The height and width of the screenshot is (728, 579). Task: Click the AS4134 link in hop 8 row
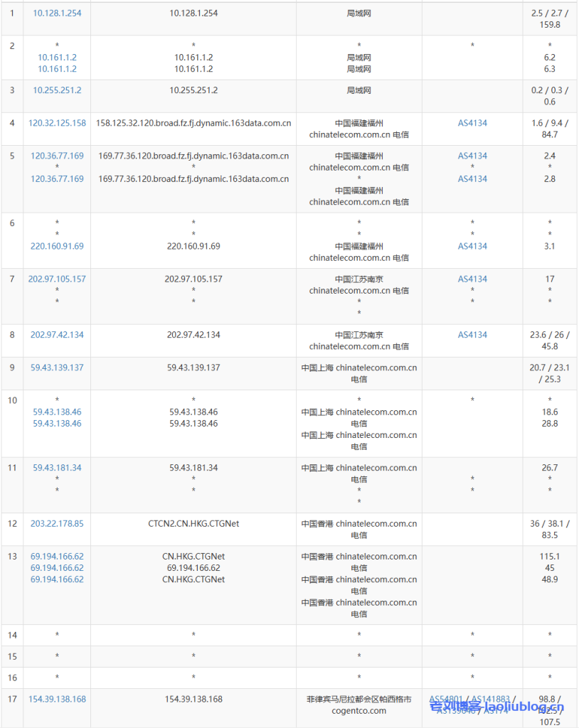472,334
